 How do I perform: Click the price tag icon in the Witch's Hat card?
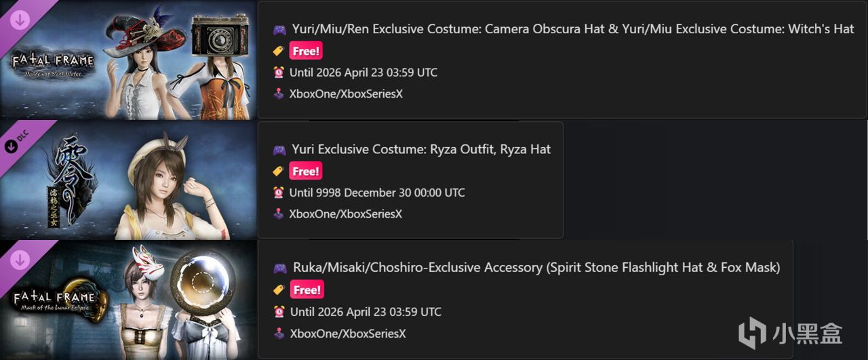pyautogui.click(x=278, y=51)
